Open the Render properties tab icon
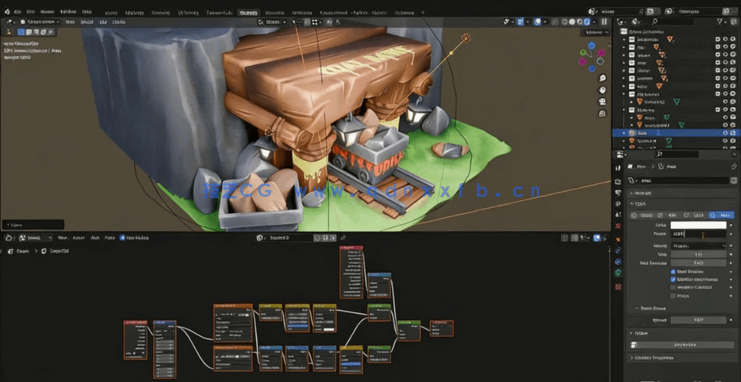 618,182
